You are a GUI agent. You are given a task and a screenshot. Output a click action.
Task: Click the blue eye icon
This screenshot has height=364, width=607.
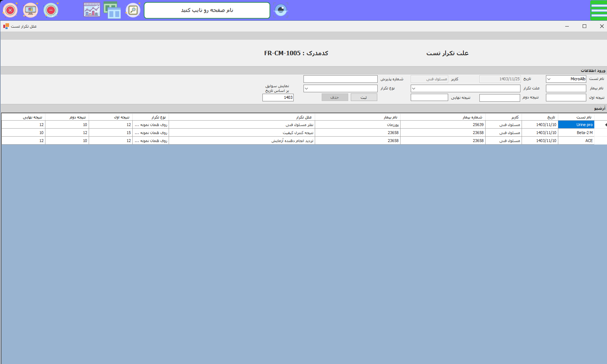point(281,10)
